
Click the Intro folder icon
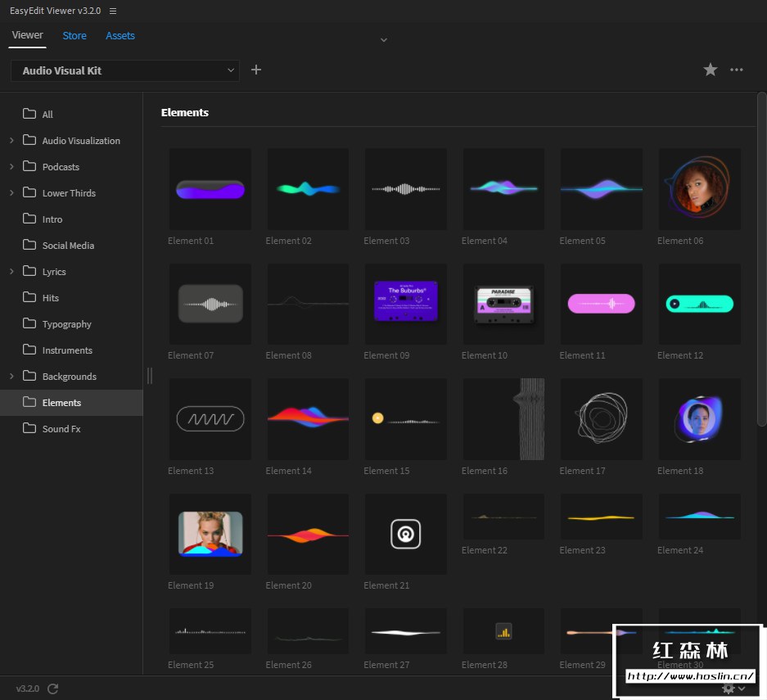tap(29, 219)
